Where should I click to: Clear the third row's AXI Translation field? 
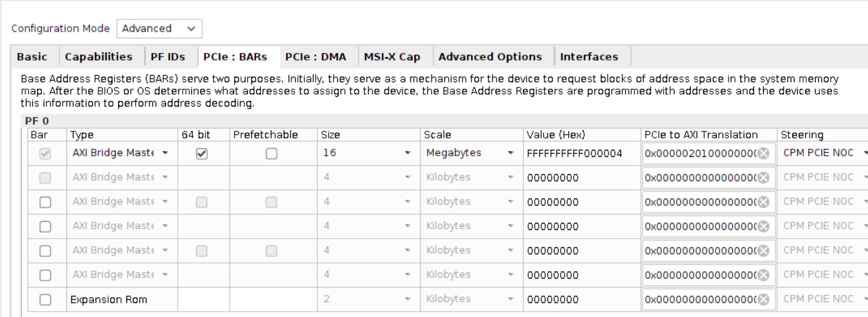(x=763, y=202)
